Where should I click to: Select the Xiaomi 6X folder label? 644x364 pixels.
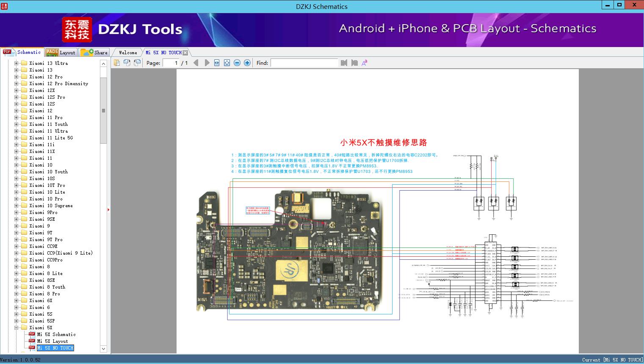[x=41, y=300]
